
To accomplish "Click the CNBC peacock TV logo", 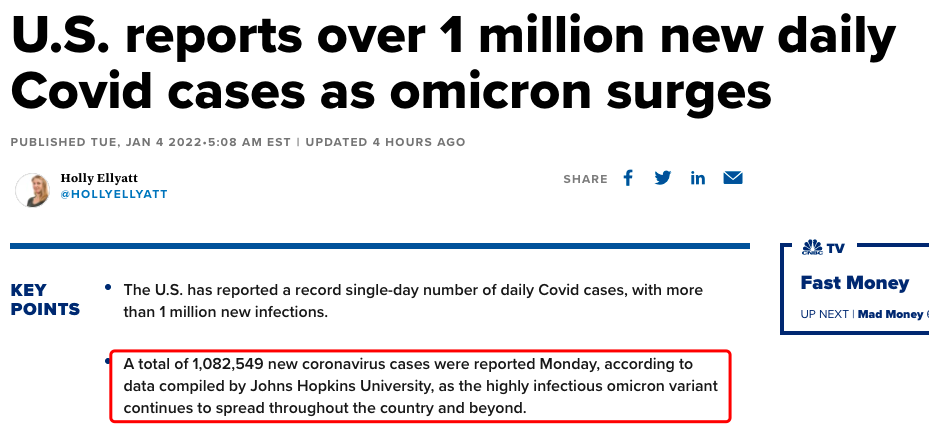I will point(823,247).
